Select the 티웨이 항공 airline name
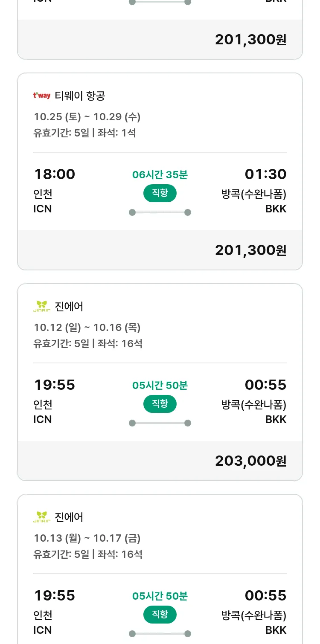The image size is (320, 644). pyautogui.click(x=80, y=96)
